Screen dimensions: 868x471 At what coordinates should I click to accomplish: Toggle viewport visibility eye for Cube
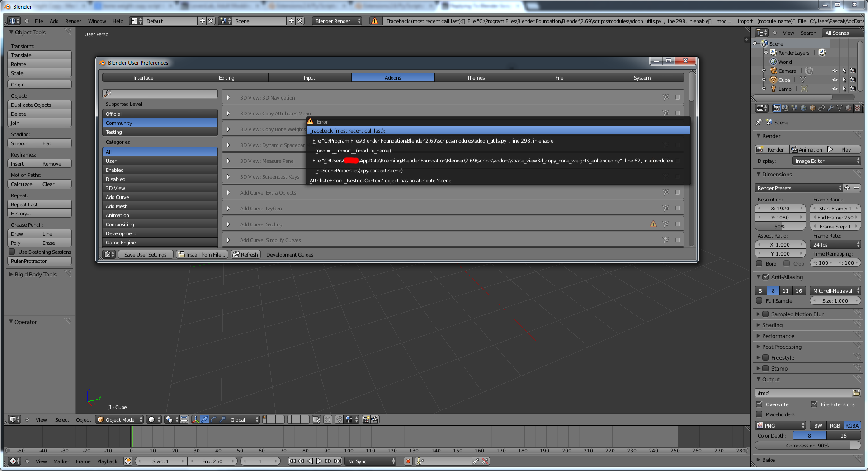point(835,80)
